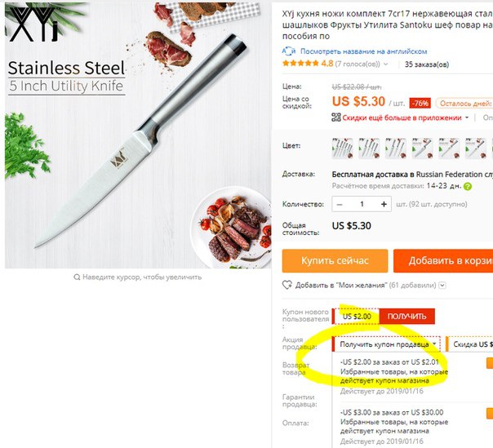Expand app discounts dropdown arrow

click(467, 118)
